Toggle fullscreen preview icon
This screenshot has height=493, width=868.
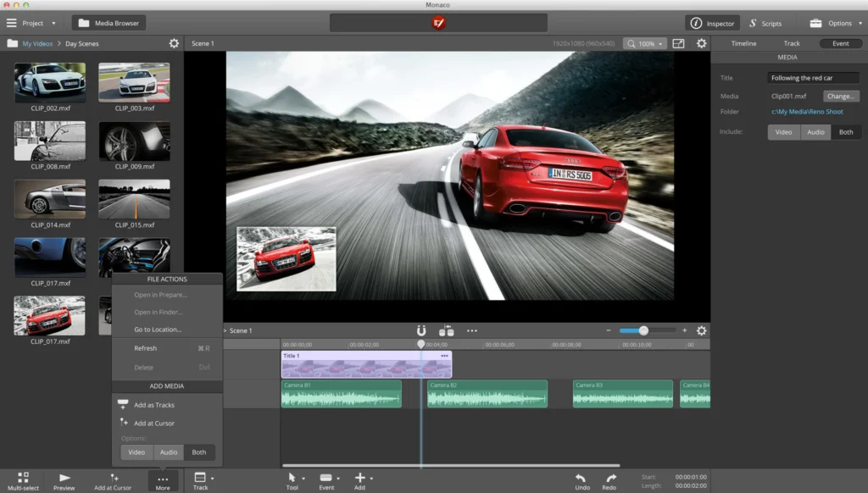[x=678, y=43]
